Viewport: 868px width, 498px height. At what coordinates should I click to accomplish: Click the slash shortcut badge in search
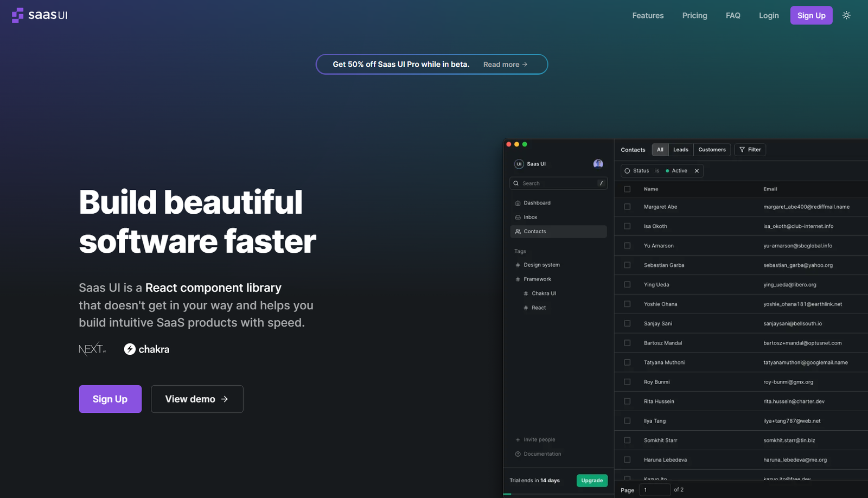click(601, 183)
